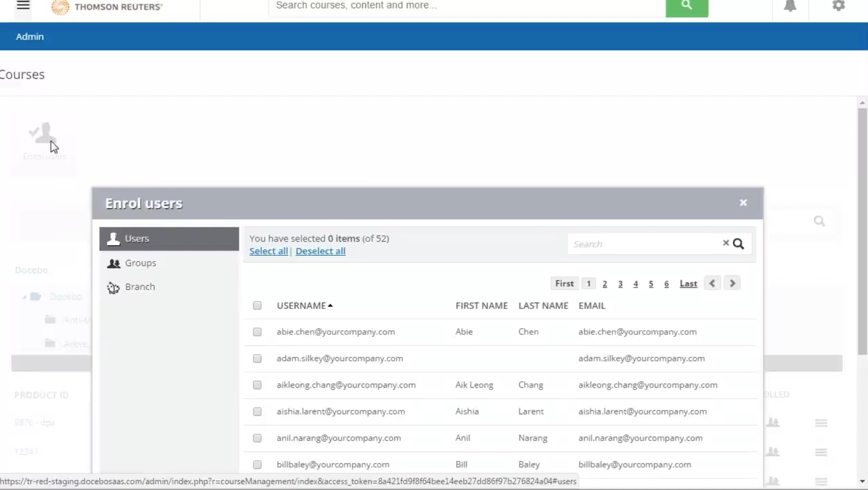
Task: Open the notifications bell
Action: [790, 6]
